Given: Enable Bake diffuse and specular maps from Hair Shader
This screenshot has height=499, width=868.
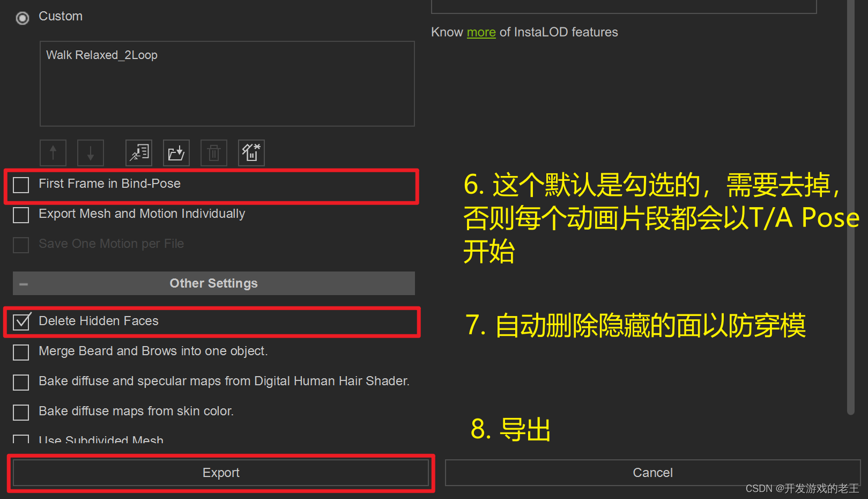Looking at the screenshot, I should pos(21,383).
